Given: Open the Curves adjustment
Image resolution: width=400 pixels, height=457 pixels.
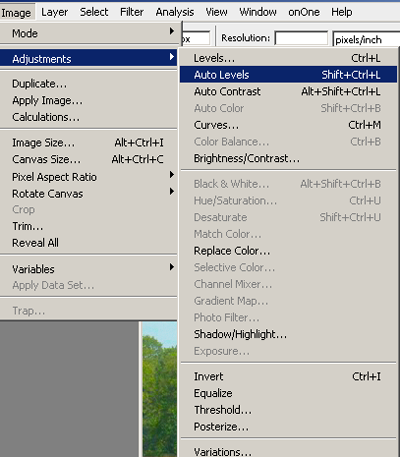Looking at the screenshot, I should click(289, 125).
